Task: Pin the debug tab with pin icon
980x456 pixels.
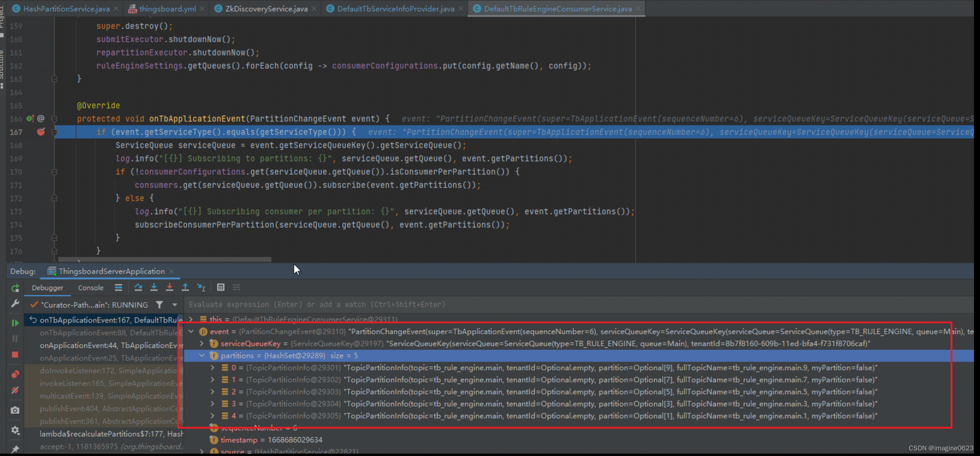Action: (15, 449)
